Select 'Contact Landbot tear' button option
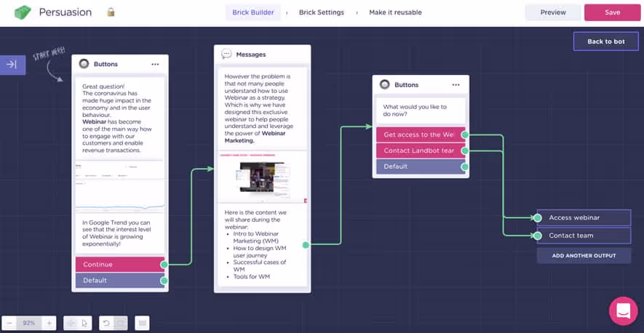This screenshot has height=333, width=644. click(x=421, y=151)
